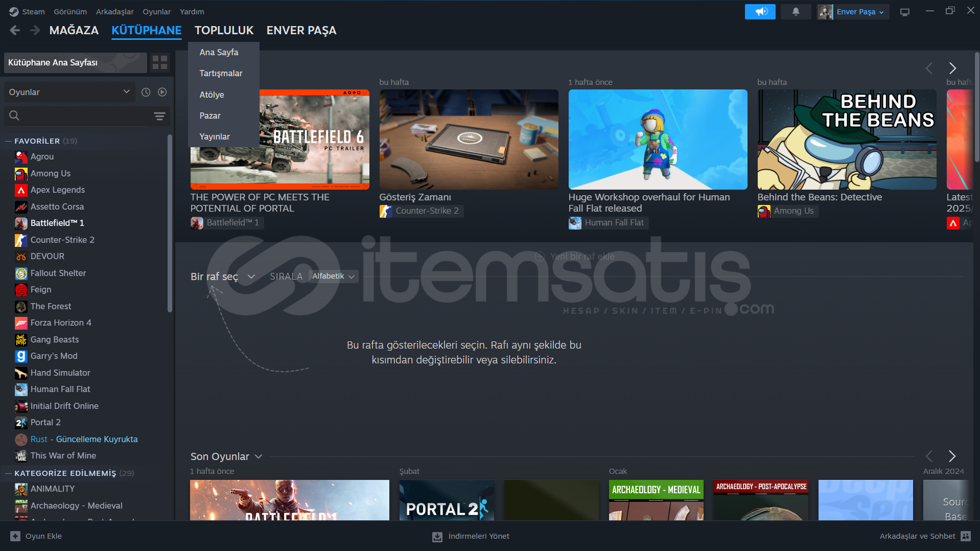The image size is (980, 551).
Task: Sort library by recent activity clock icon
Action: (x=146, y=92)
